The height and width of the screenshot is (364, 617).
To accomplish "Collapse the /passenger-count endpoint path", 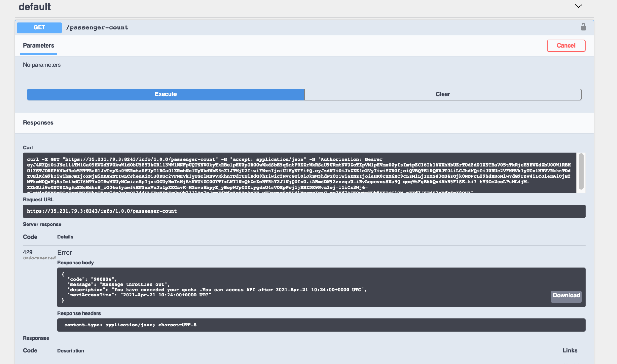I will click(x=97, y=27).
